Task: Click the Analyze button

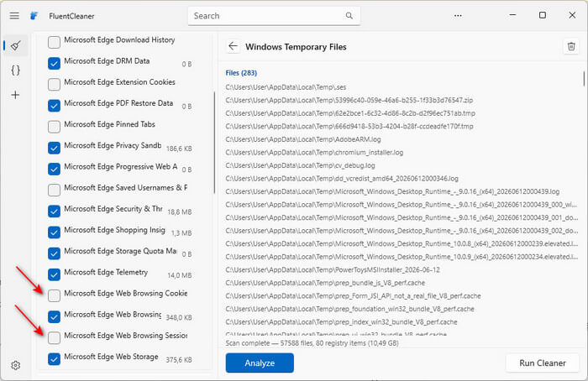Action: click(260, 363)
